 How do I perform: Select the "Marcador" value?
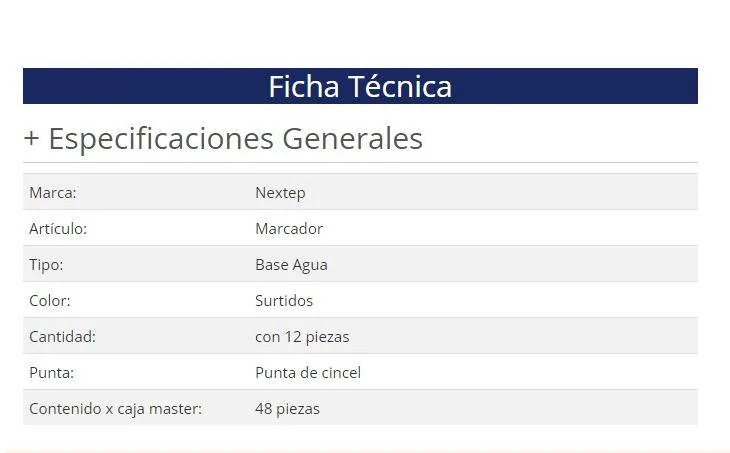click(x=289, y=229)
